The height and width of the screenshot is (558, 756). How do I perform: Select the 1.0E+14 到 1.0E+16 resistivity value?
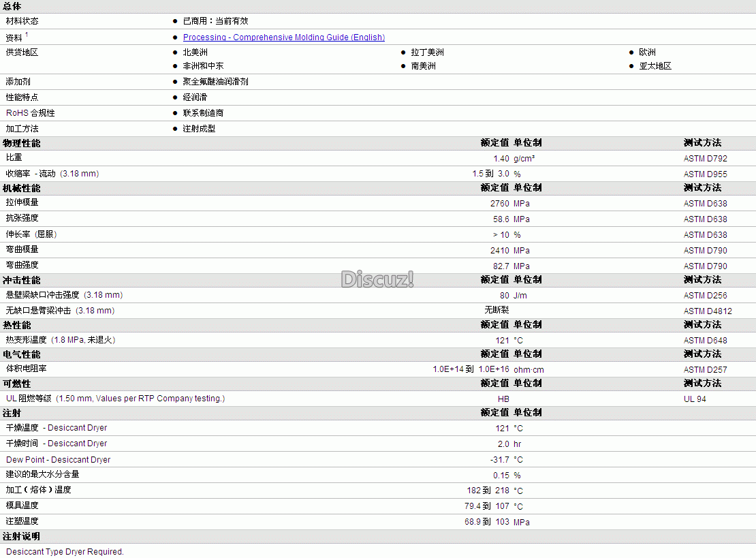[x=471, y=369]
